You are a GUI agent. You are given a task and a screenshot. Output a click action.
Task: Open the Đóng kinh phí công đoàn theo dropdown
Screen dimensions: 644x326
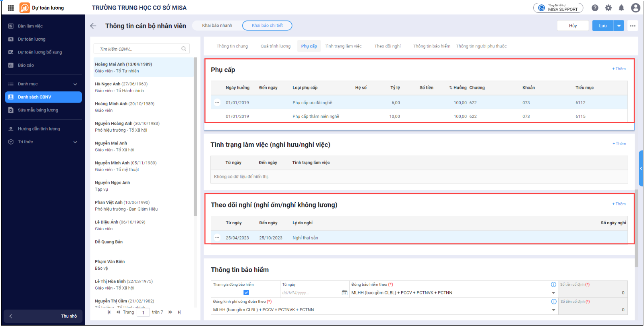[x=554, y=310]
